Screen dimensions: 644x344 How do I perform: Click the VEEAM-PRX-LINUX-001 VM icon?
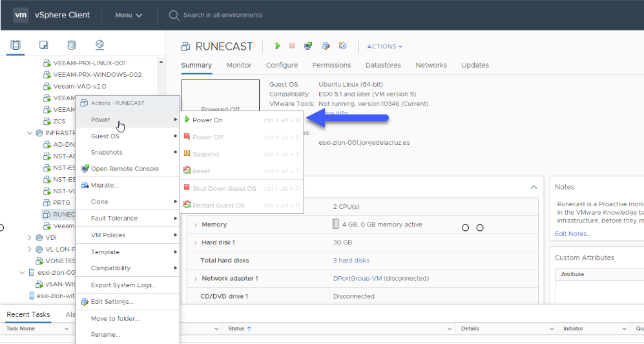click(x=47, y=63)
